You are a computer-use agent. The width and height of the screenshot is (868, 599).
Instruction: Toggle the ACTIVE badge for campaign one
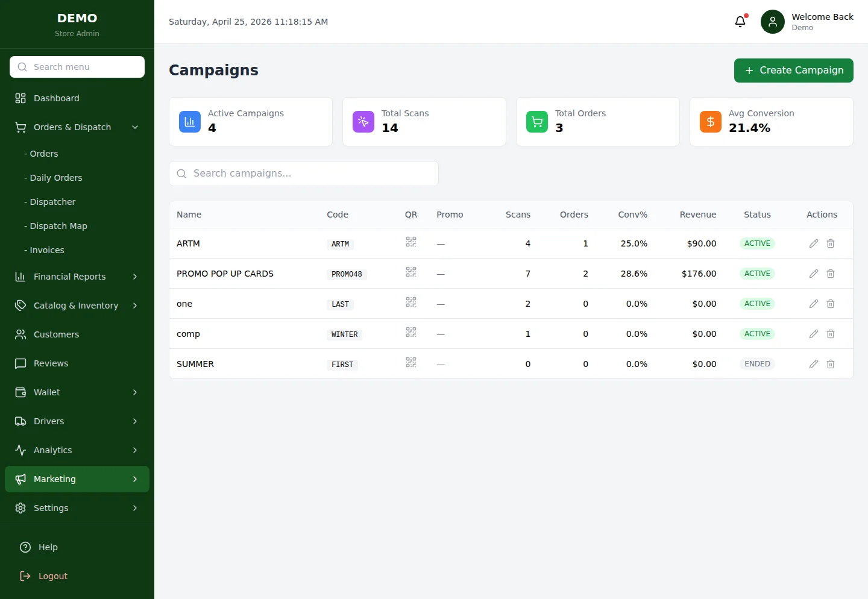[757, 304]
